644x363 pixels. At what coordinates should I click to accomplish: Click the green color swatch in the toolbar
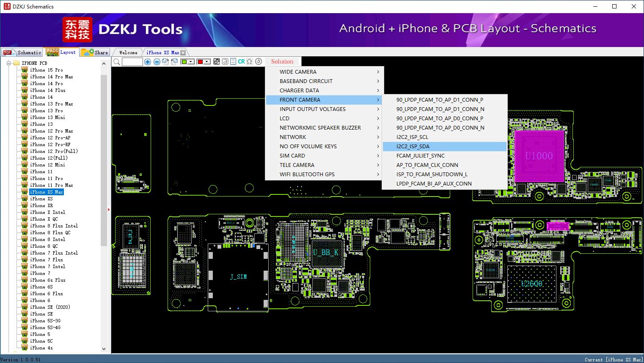pyautogui.click(x=184, y=62)
